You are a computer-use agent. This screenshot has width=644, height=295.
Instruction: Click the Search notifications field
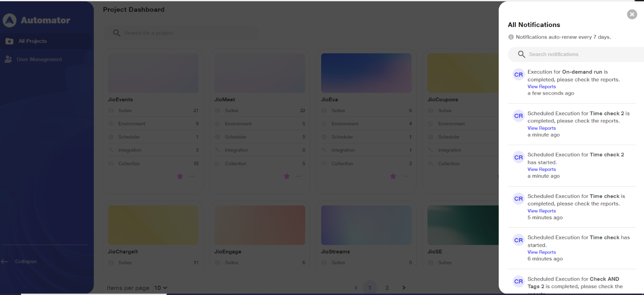(x=576, y=54)
